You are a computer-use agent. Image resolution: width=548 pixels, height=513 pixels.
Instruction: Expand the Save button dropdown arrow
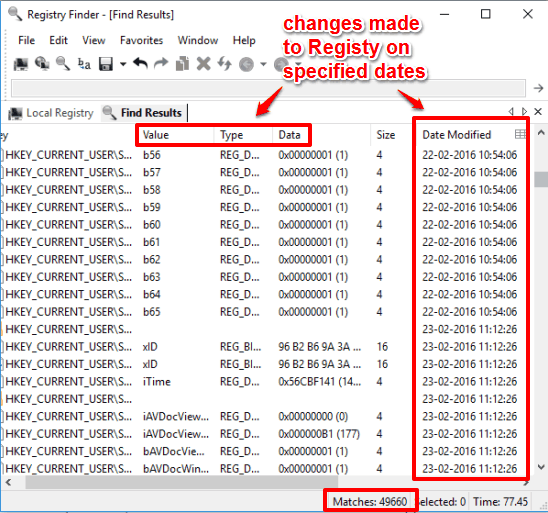(123, 64)
